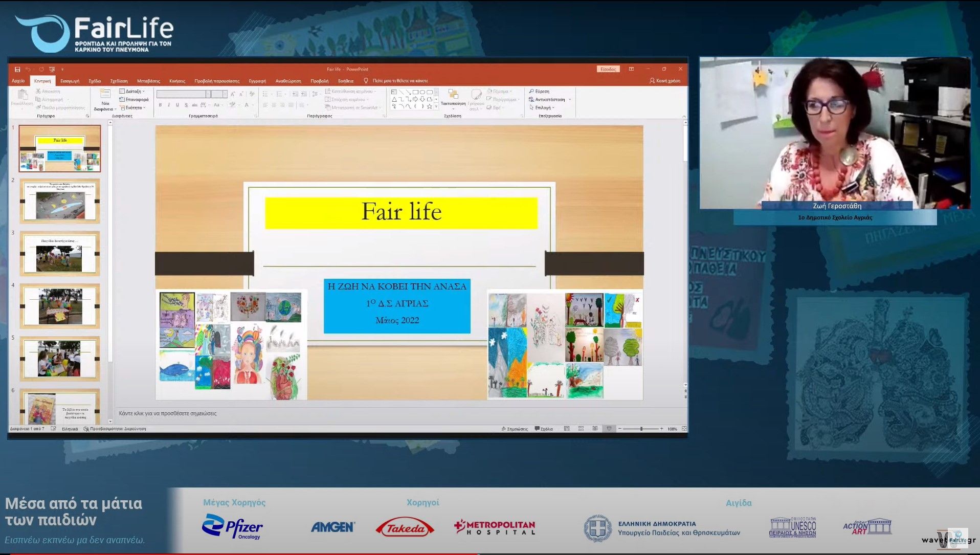Toggle Normal view button in status bar
Image resolution: width=980 pixels, height=555 pixels.
pos(567,429)
